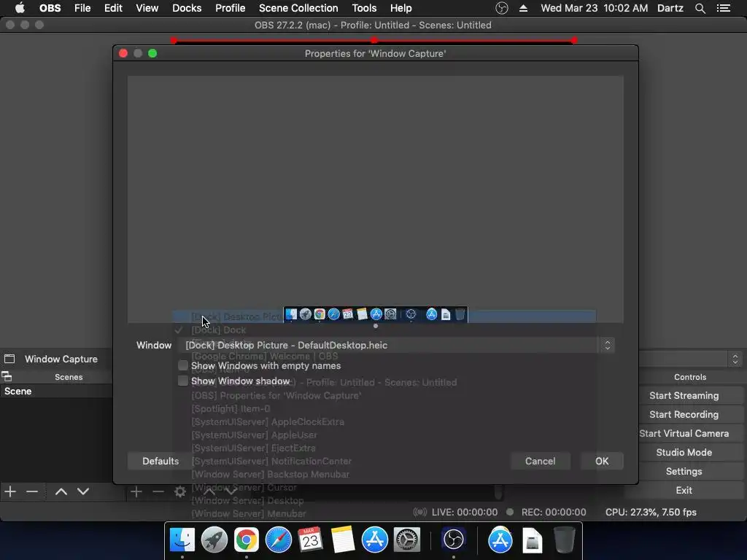Toggle Studio Mode

click(x=684, y=452)
